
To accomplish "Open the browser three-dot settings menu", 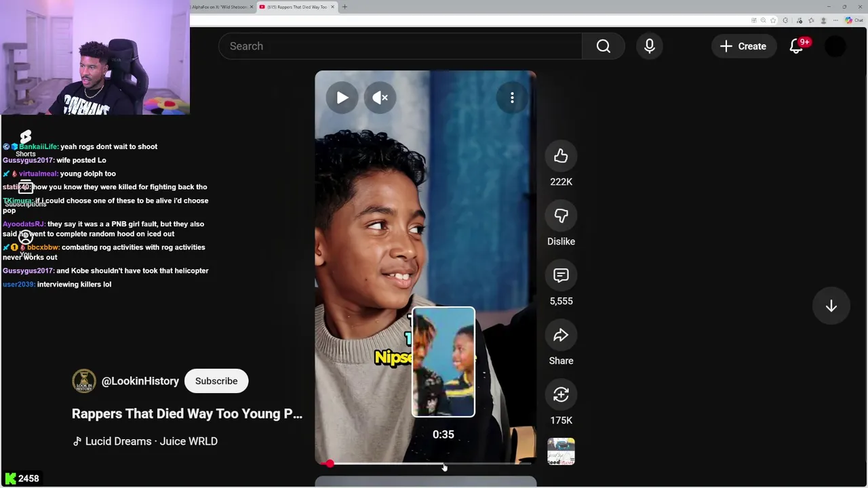I will [835, 20].
